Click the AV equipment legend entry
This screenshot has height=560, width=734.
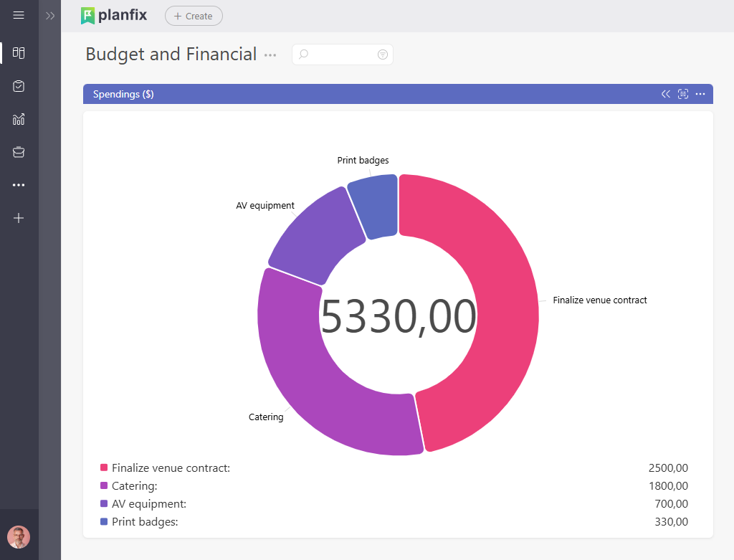149,504
